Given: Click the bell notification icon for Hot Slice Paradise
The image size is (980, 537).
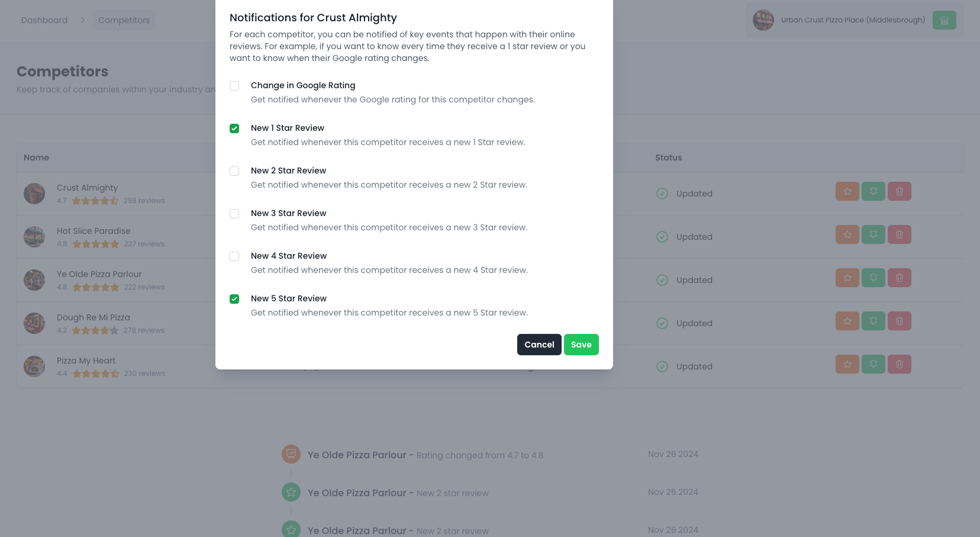Looking at the screenshot, I should 873,234.
